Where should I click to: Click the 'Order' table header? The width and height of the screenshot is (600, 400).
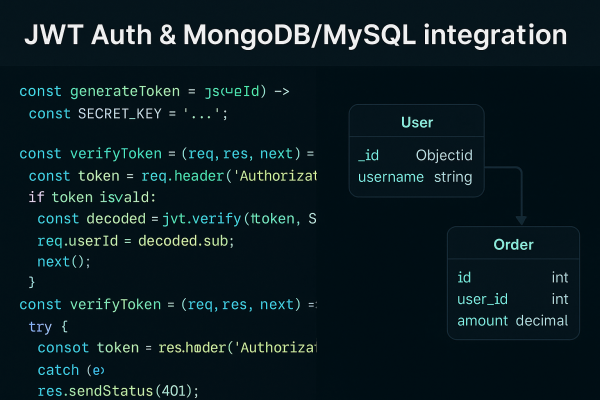(513, 245)
